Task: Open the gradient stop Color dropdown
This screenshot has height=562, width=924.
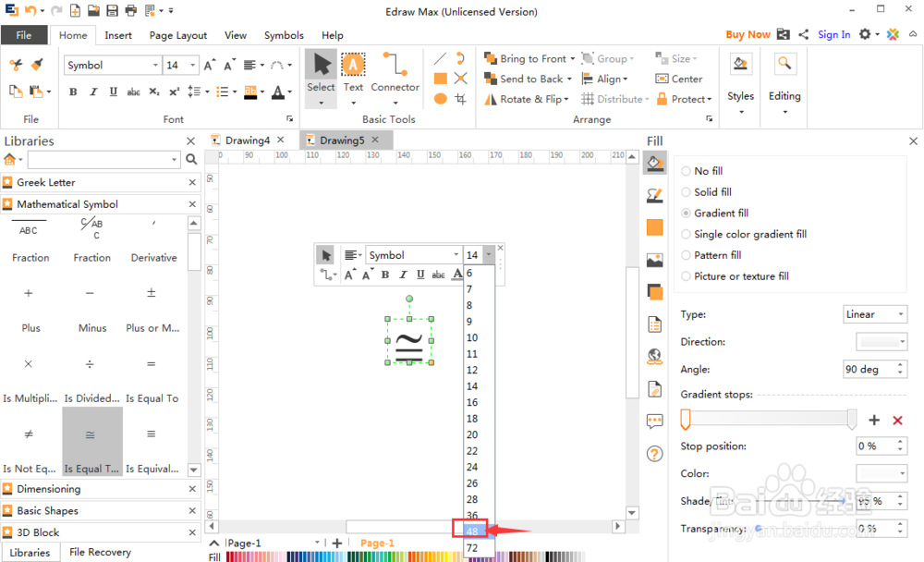Action: click(x=881, y=473)
